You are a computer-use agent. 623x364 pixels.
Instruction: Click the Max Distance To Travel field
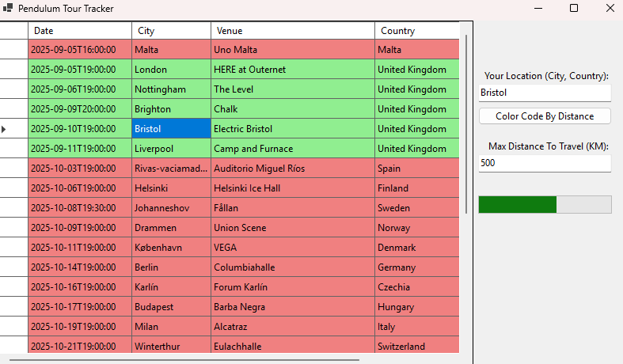pos(545,163)
